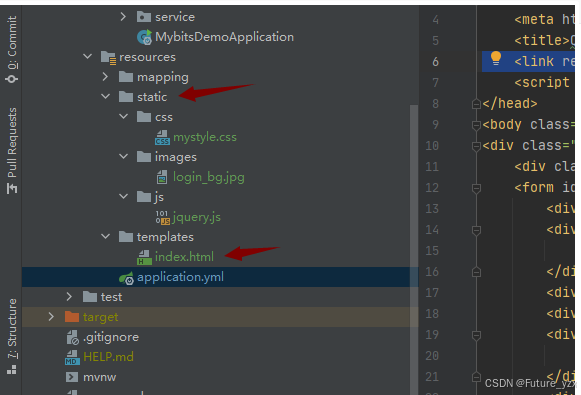Click the MybitsDemoApplication Spring class icon
Screen dimensions: 581x395
[x=145, y=37]
